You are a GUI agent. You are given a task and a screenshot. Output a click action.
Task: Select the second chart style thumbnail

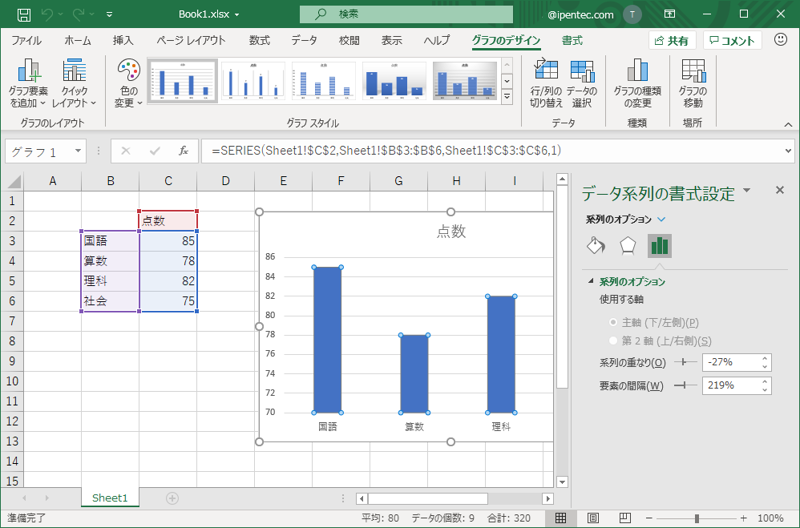[x=253, y=81]
